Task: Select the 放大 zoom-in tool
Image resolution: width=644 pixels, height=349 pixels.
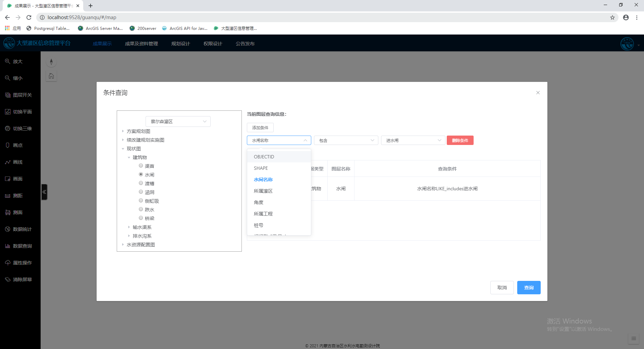Action: (x=14, y=61)
